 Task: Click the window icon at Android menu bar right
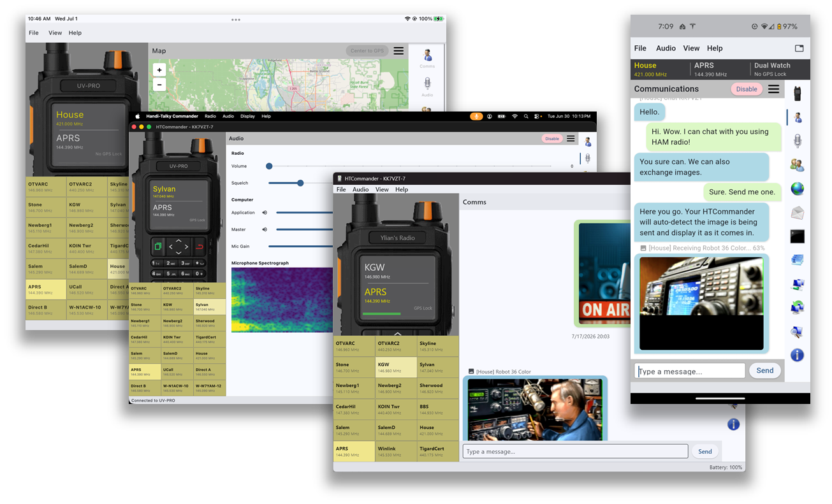coord(799,48)
